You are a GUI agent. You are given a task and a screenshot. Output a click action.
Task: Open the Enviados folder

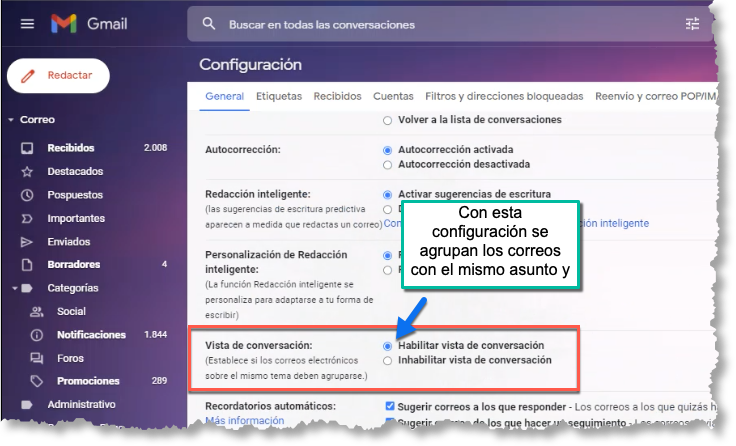pyautogui.click(x=69, y=242)
